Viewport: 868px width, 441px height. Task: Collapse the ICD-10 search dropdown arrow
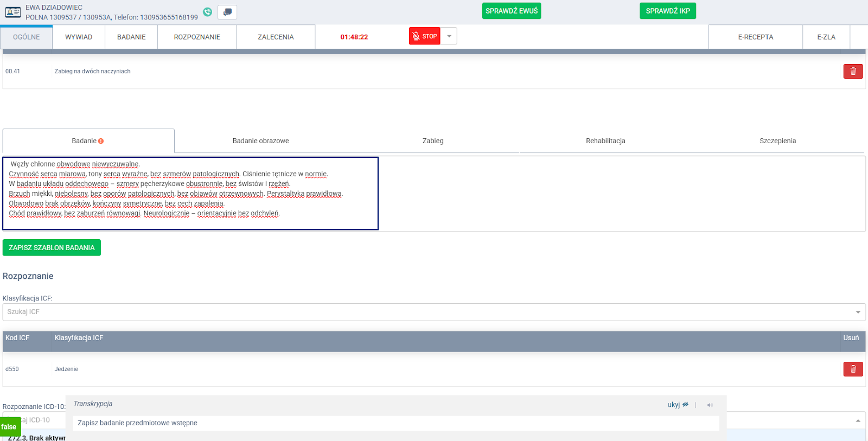pyautogui.click(x=858, y=420)
